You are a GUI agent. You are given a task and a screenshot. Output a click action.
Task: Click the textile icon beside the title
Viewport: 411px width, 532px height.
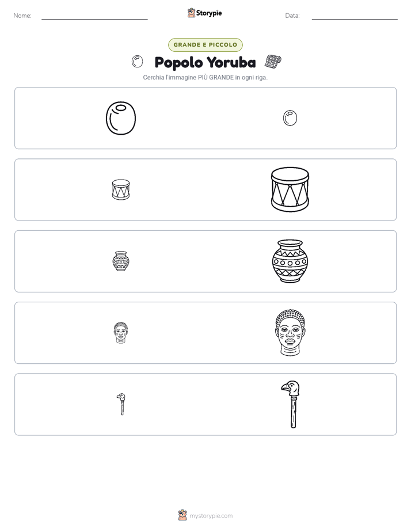pyautogui.click(x=273, y=62)
